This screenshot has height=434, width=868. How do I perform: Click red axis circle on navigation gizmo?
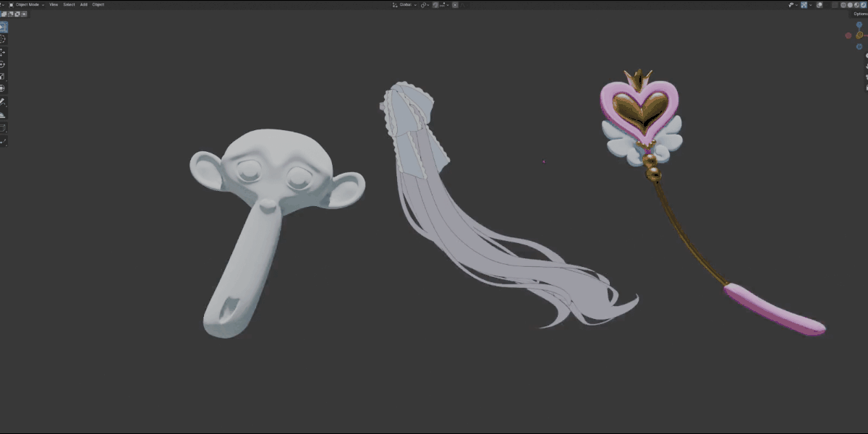point(850,35)
